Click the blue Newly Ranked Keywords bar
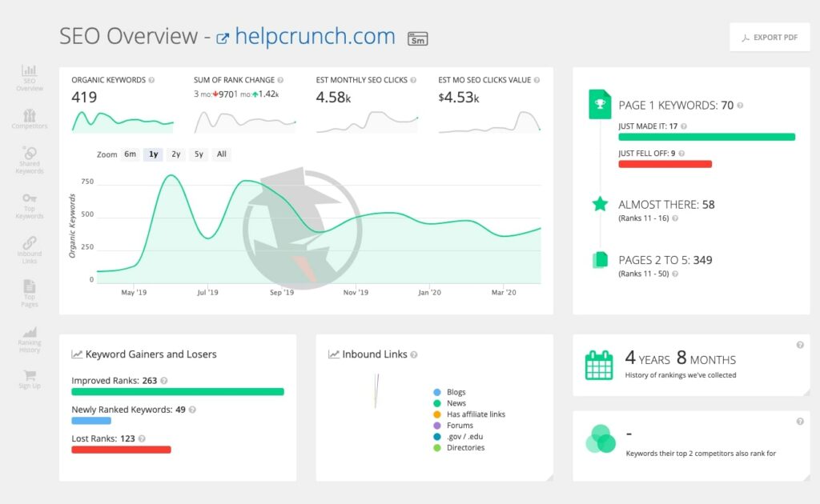This screenshot has width=820, height=504. (x=91, y=421)
